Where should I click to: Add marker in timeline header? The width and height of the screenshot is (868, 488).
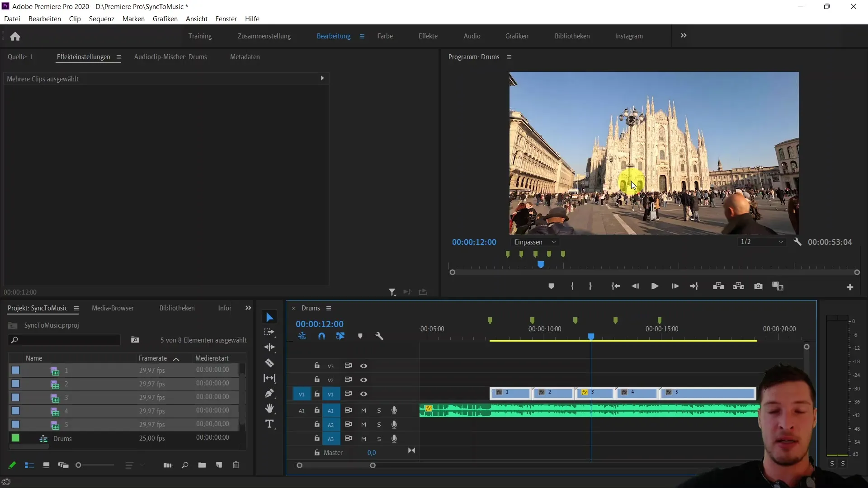360,336
